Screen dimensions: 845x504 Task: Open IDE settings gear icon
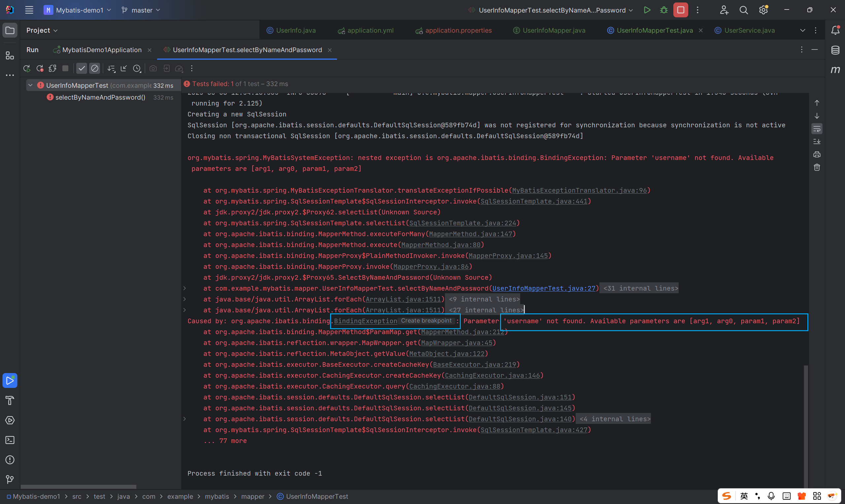pos(763,10)
